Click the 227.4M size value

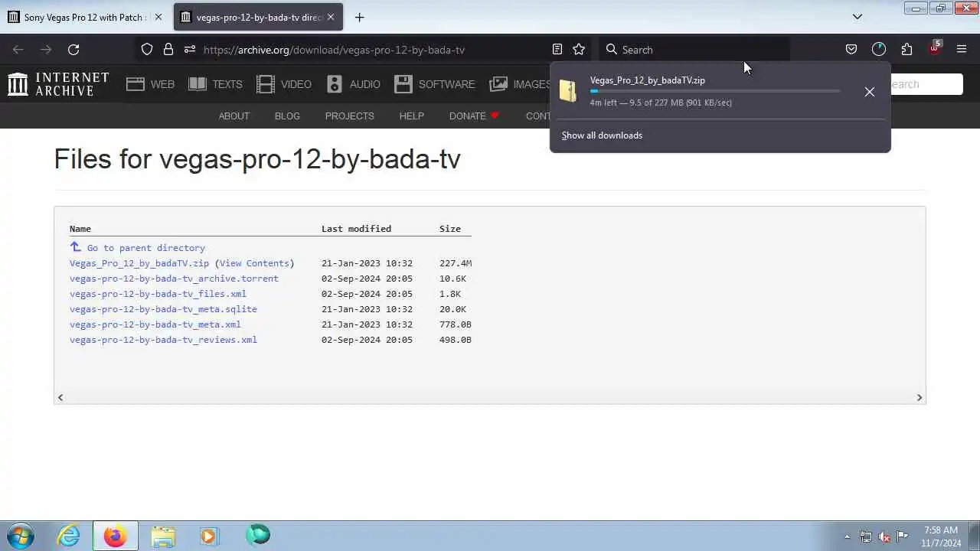click(456, 263)
